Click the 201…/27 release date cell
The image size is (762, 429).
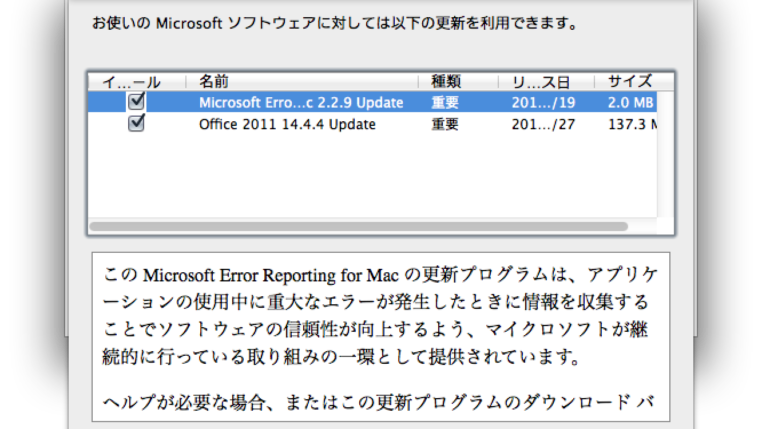(x=543, y=124)
